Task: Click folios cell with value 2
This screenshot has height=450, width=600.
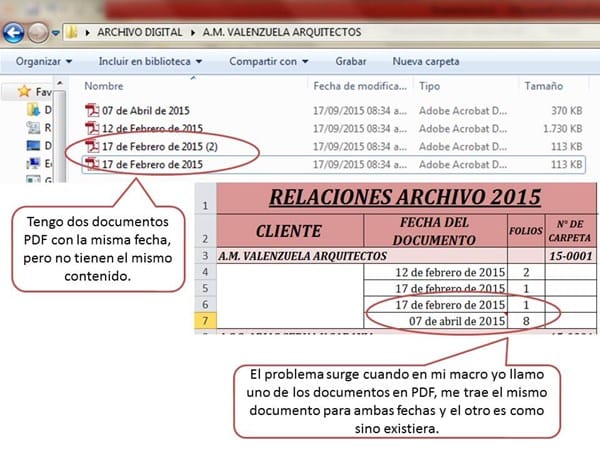Action: click(526, 272)
